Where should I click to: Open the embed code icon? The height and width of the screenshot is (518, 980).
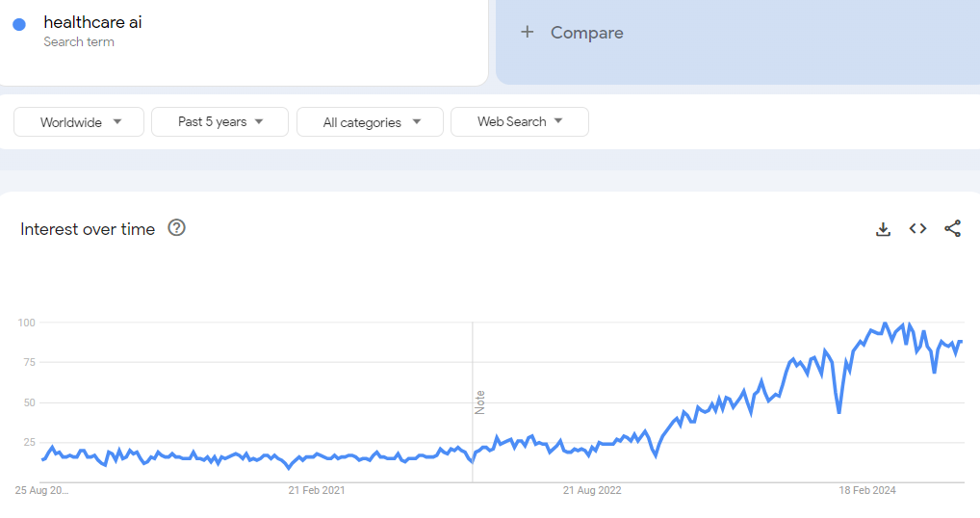coord(917,229)
